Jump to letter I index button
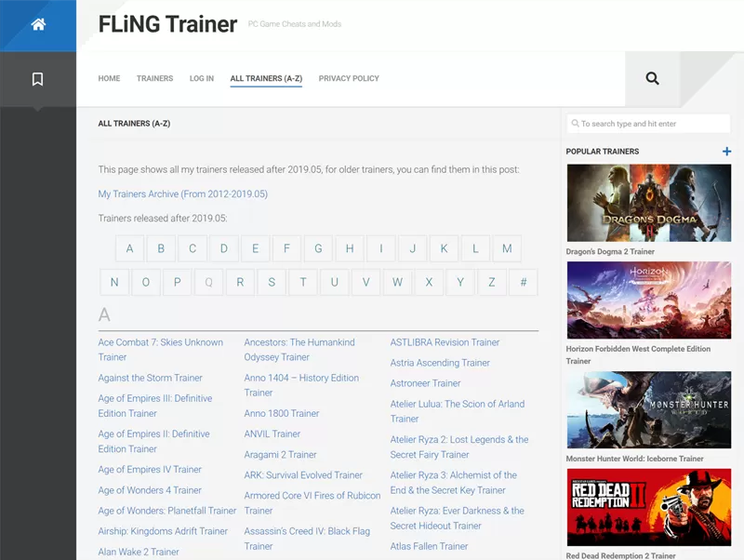This screenshot has height=560, width=744. click(381, 248)
